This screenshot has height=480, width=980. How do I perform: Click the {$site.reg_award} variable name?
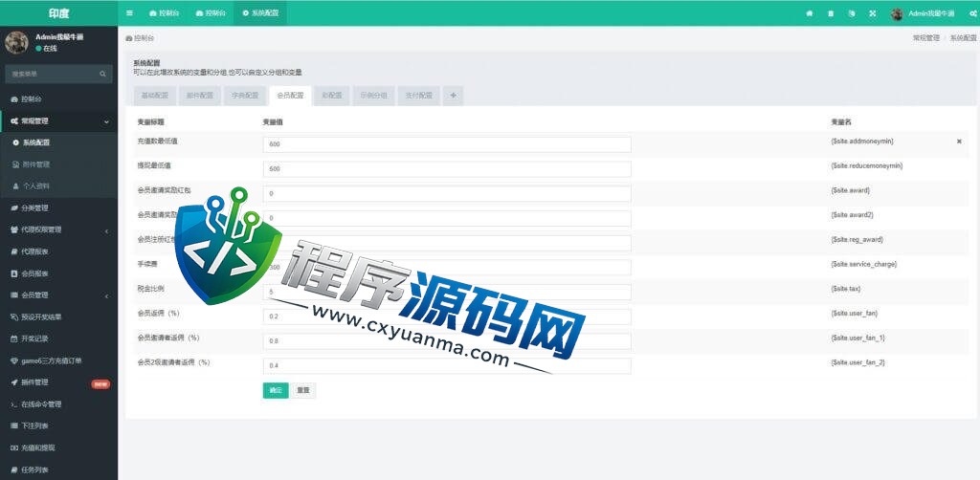tap(857, 240)
